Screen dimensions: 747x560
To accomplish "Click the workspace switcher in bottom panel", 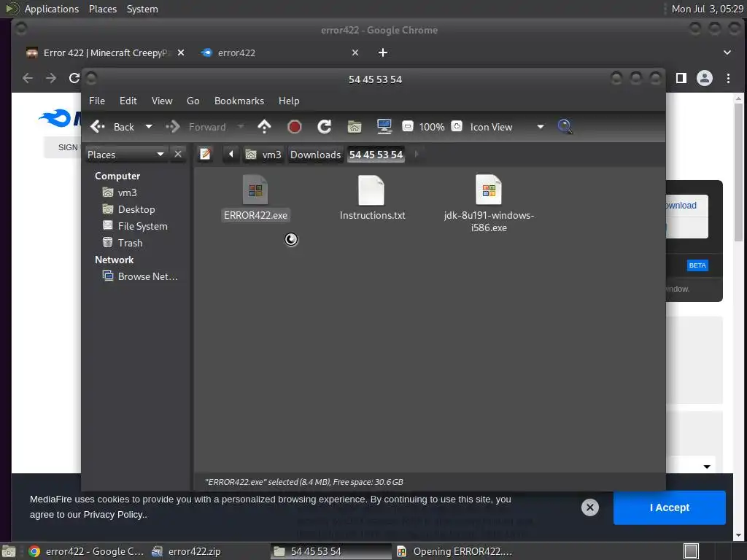I will [691, 551].
